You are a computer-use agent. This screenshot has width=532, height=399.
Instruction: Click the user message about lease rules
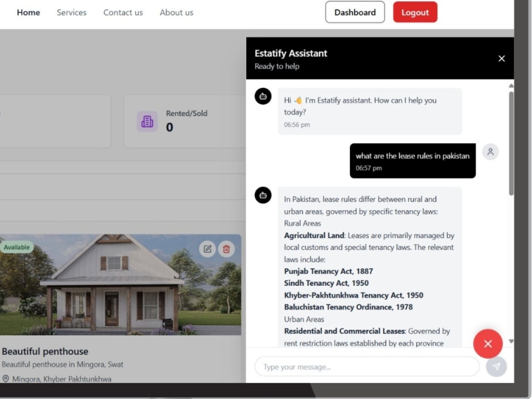(413, 161)
